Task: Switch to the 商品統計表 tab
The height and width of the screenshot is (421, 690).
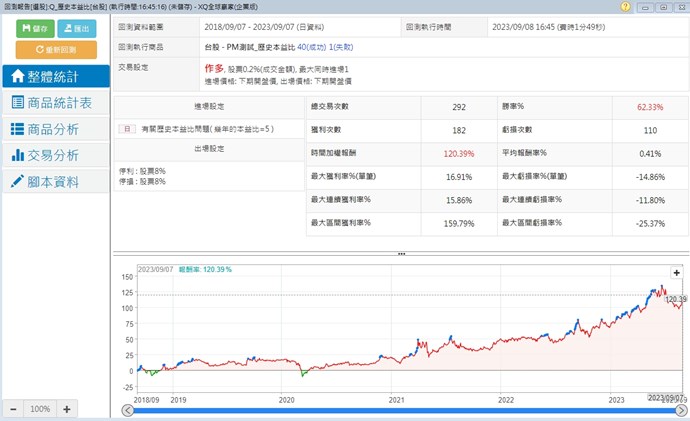Action: [55, 102]
